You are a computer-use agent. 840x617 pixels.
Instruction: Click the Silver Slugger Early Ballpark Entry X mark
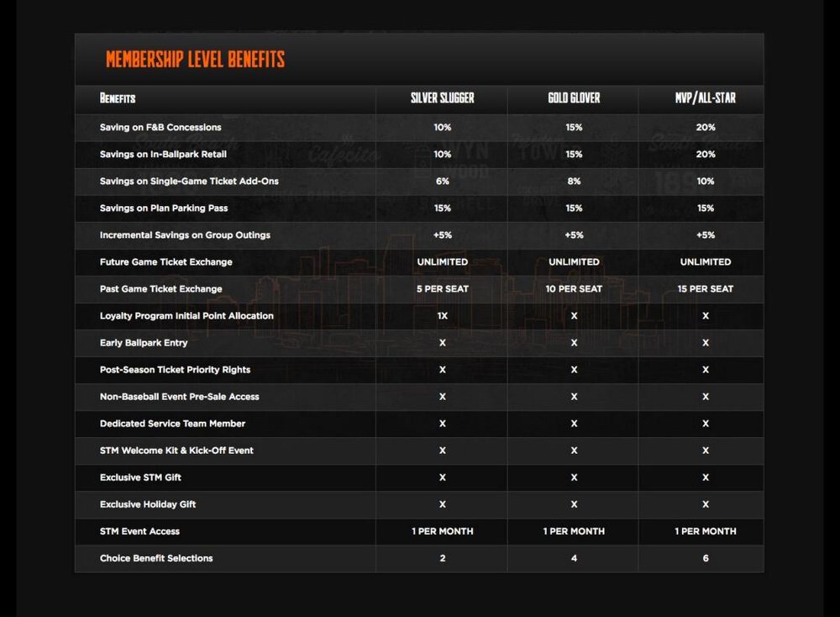443,342
